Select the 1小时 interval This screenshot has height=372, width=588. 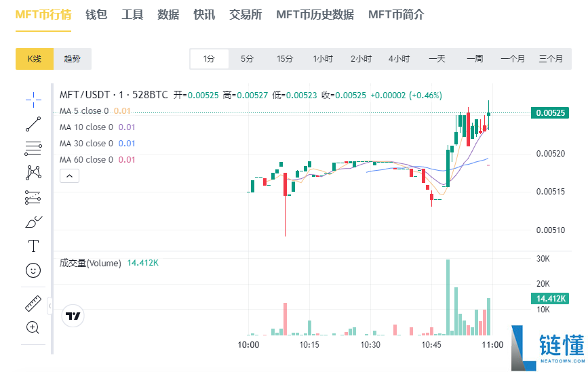point(324,59)
